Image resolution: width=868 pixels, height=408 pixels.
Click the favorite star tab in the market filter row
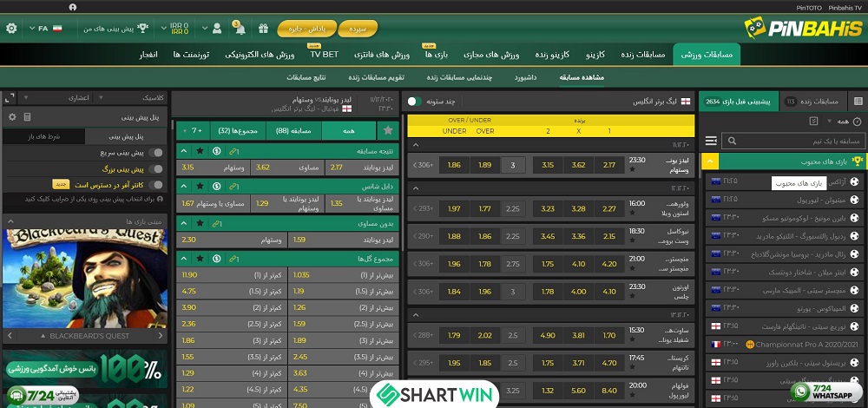[388, 131]
